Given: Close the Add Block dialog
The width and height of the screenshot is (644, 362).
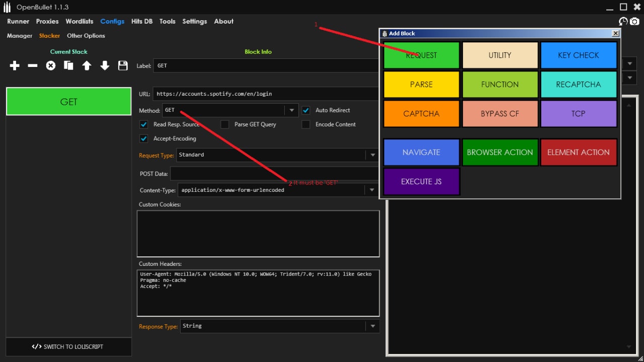Looking at the screenshot, I should tap(615, 33).
